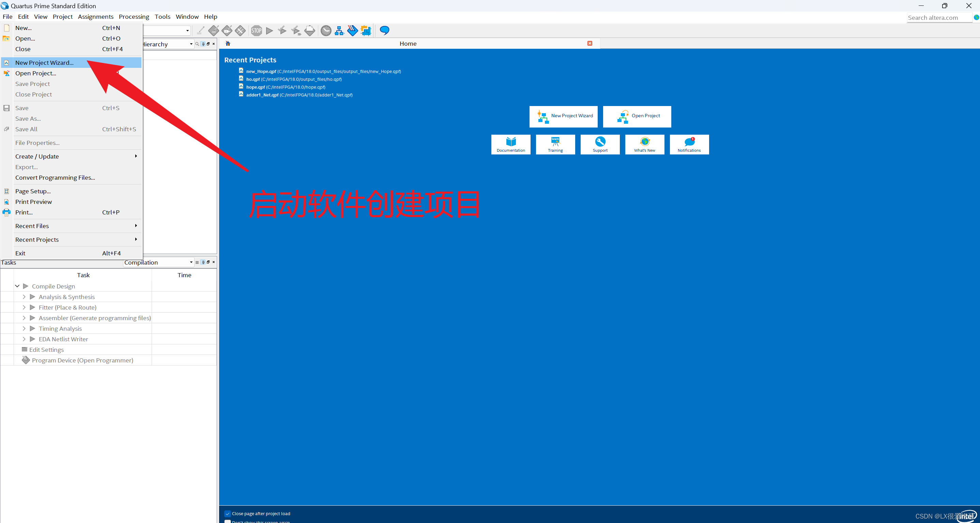Open recent project new_Hope.qpf

point(323,71)
